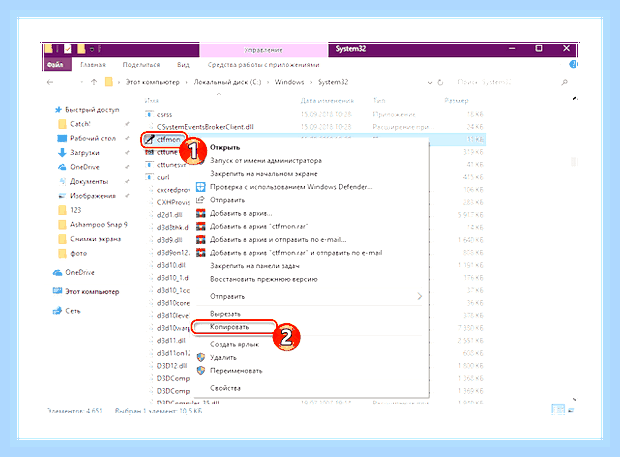620x457 pixels.
Task: Choose Закрепить на панели задач
Action: click(255, 266)
